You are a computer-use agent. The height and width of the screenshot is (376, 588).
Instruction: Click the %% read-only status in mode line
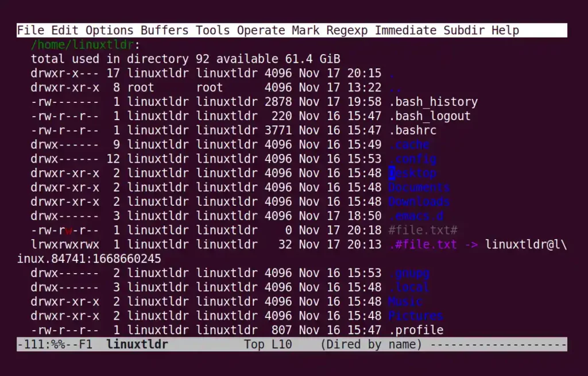tap(58, 344)
